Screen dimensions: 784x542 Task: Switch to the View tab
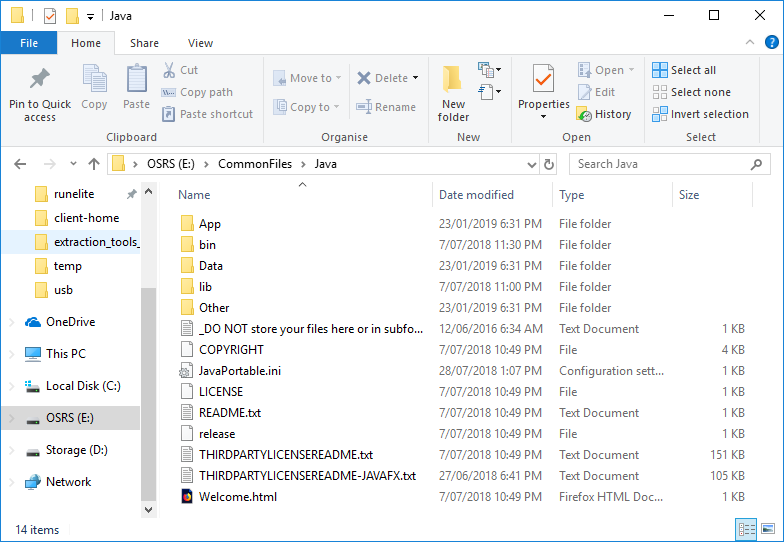click(200, 43)
